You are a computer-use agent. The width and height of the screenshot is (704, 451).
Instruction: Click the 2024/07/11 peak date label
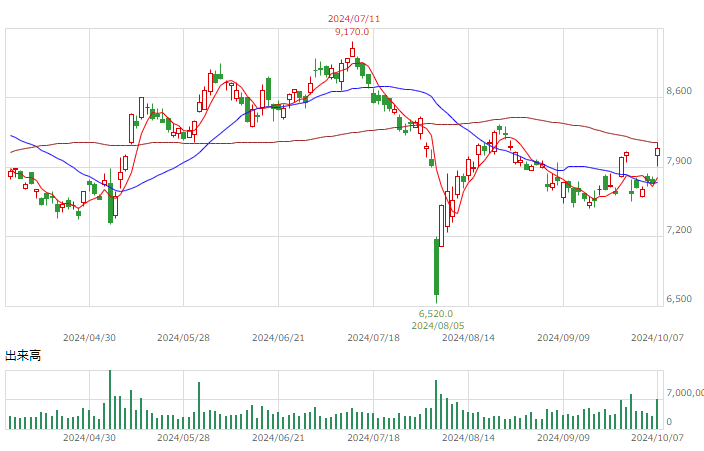[354, 19]
